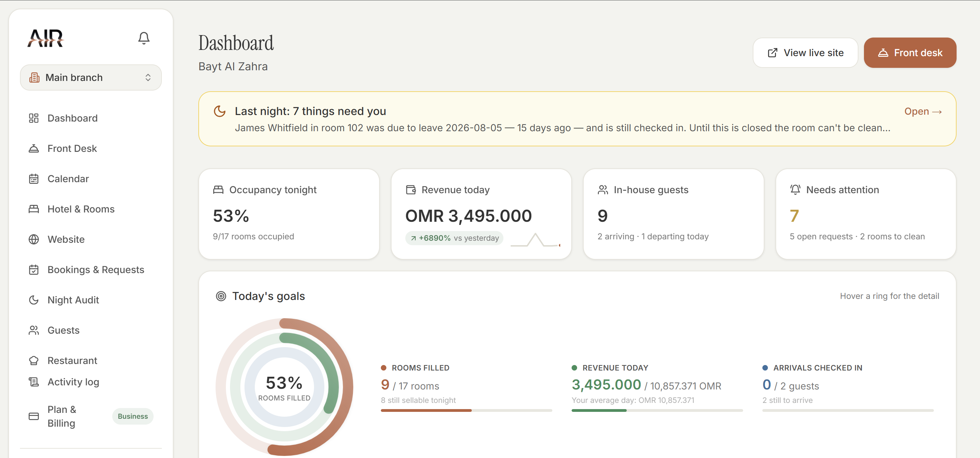The width and height of the screenshot is (980, 458).
Task: Open Plan & Billing
Action: [x=91, y=417]
